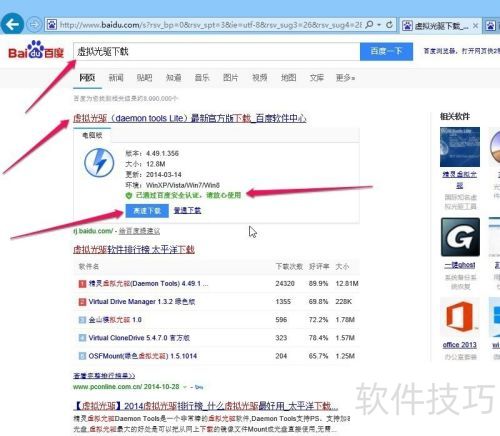Open the address bar dropdown arrow
500x436 pixels.
coord(379,25)
